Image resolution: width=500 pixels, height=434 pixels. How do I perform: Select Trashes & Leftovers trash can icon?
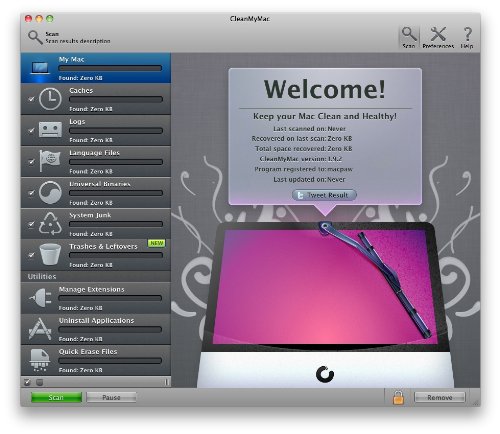(x=50, y=254)
